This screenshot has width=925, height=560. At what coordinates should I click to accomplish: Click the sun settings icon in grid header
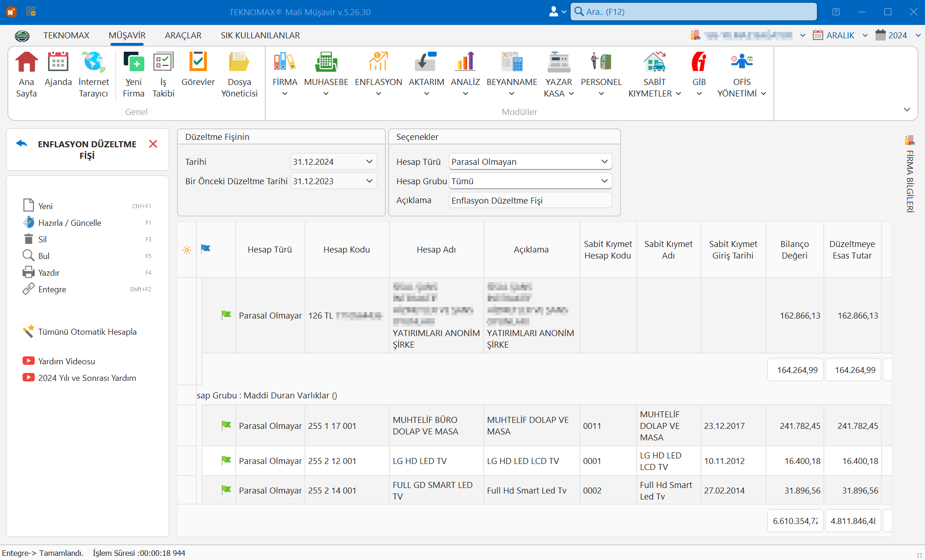pyautogui.click(x=187, y=250)
